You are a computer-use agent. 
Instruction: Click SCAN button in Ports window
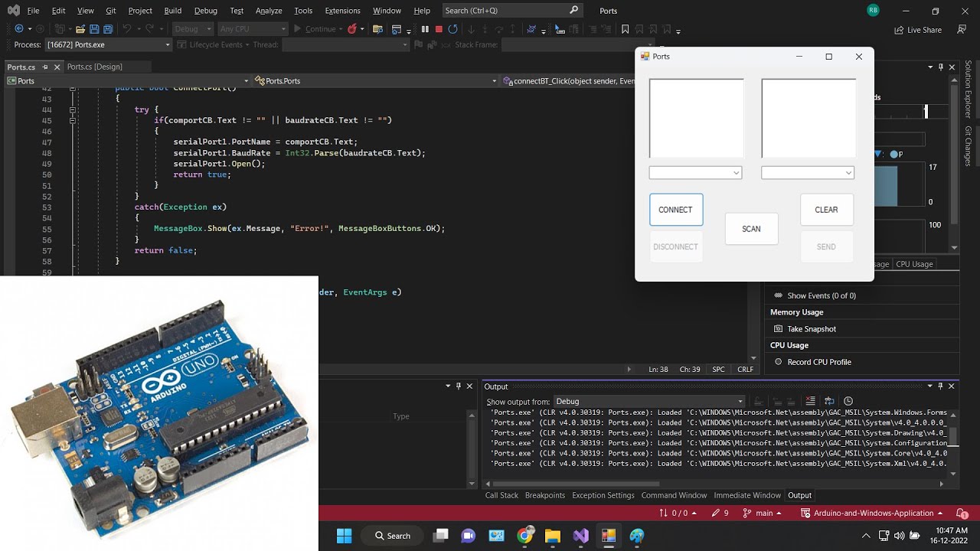point(751,229)
